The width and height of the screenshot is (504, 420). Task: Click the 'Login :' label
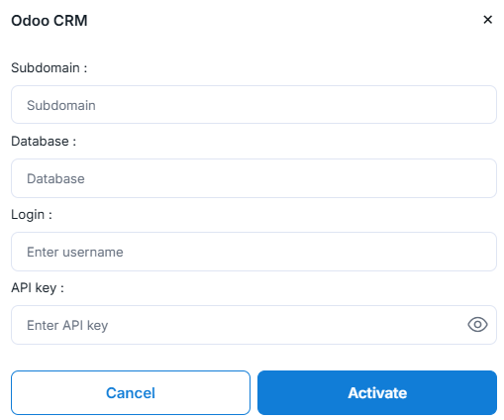click(32, 215)
